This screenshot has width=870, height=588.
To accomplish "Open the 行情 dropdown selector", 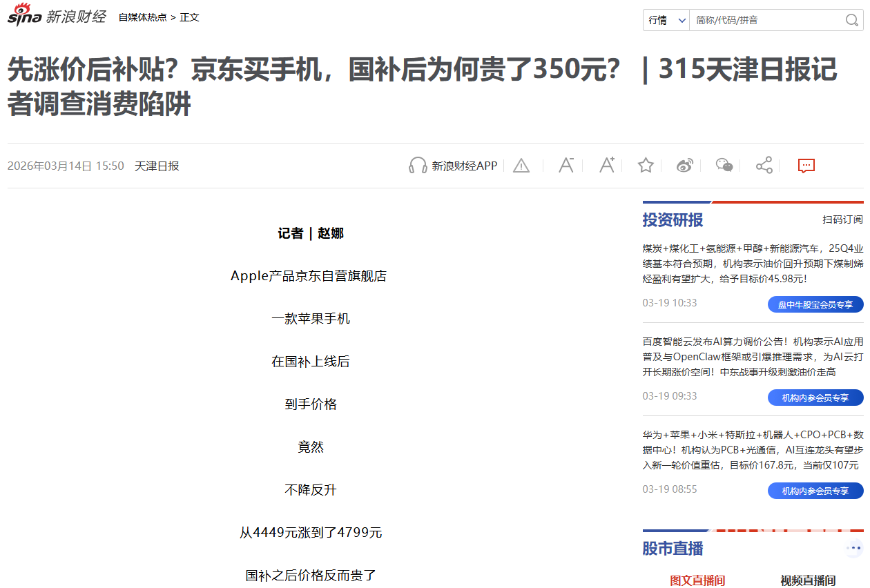I will coord(666,20).
